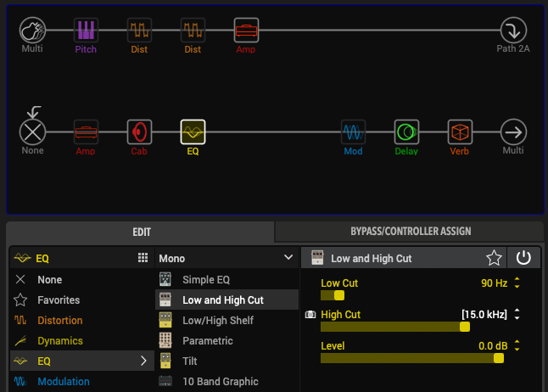Select the Verb reverb block
Viewport: 548px width, 392px height.
click(x=460, y=132)
